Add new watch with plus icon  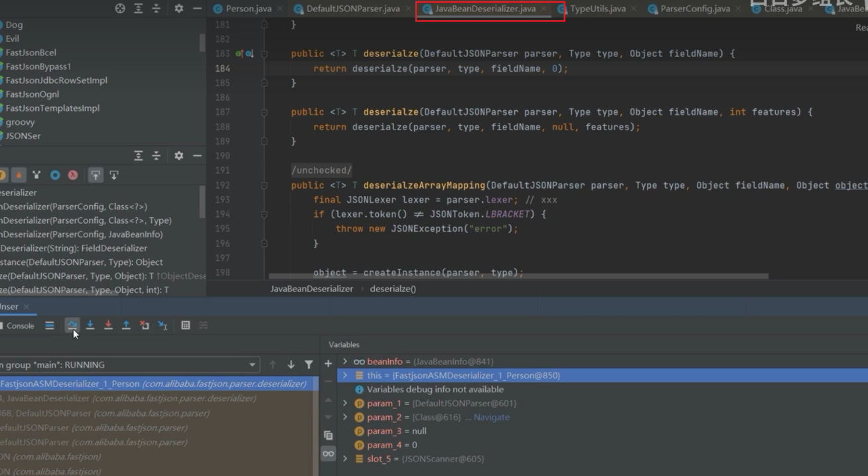tap(328, 364)
